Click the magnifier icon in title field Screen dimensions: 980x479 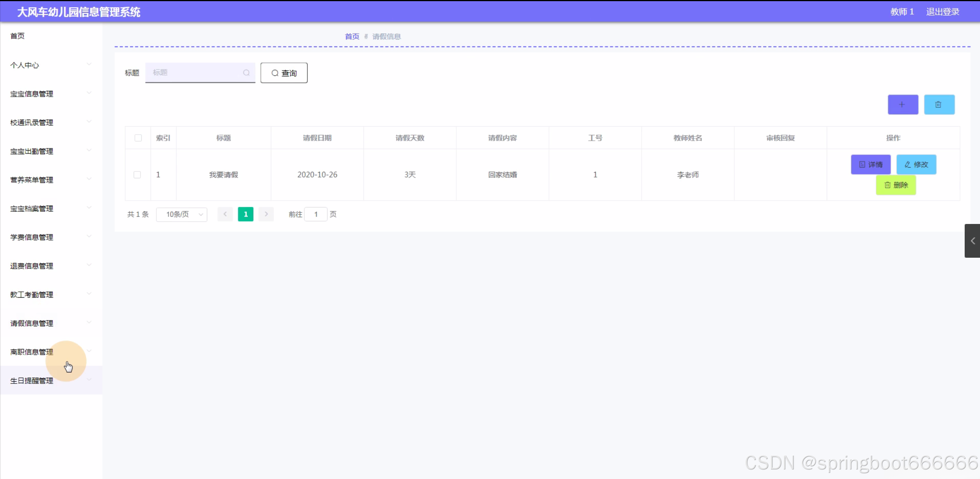246,72
